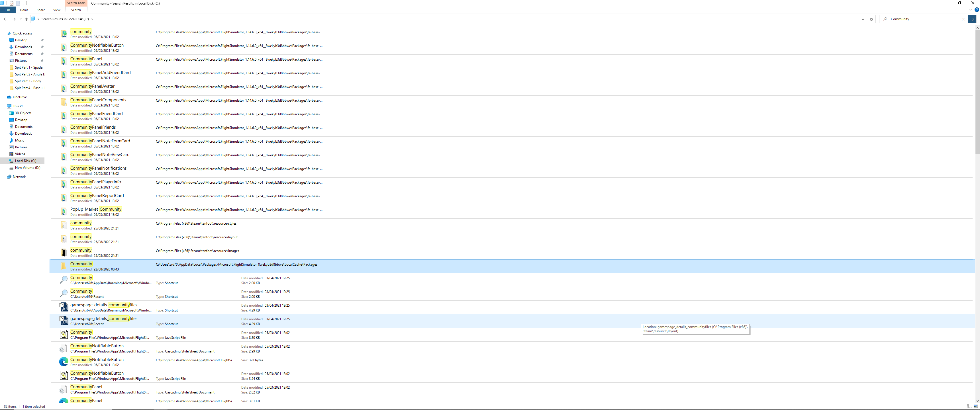This screenshot has width=980, height=410.
Task: Expand the ribbon with the chevron
Action: click(x=971, y=10)
